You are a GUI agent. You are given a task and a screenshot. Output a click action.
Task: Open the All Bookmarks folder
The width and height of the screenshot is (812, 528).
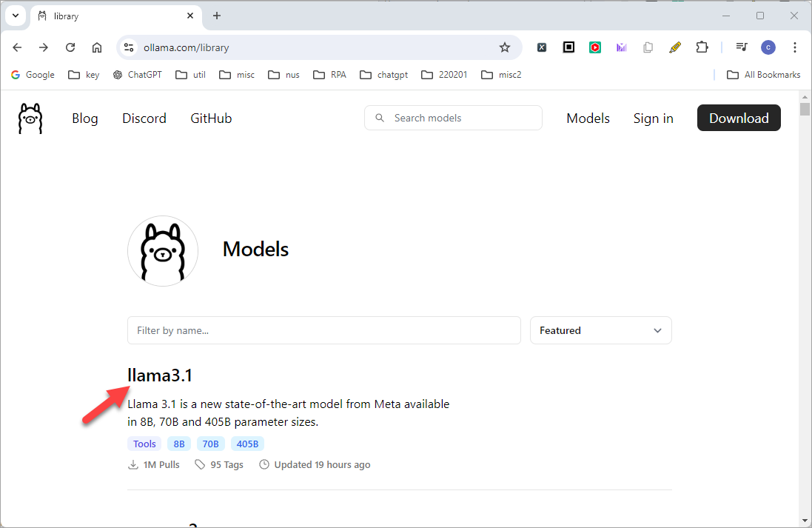(x=764, y=75)
